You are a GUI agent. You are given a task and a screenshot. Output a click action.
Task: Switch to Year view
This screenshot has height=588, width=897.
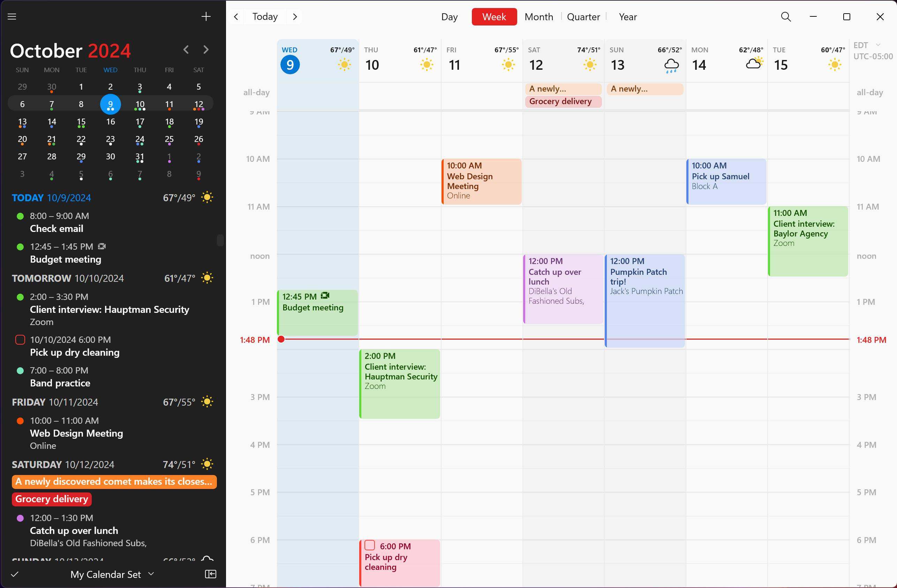tap(627, 17)
